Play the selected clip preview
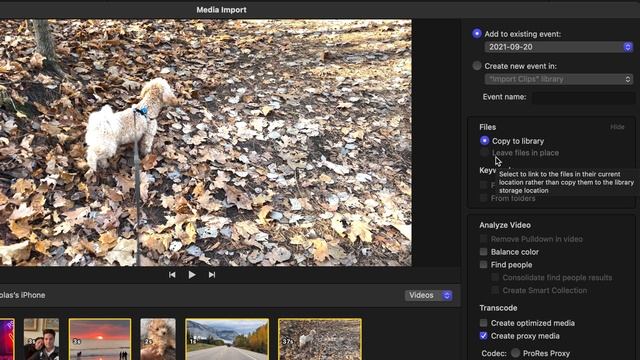This screenshot has width=640, height=360. click(x=192, y=275)
